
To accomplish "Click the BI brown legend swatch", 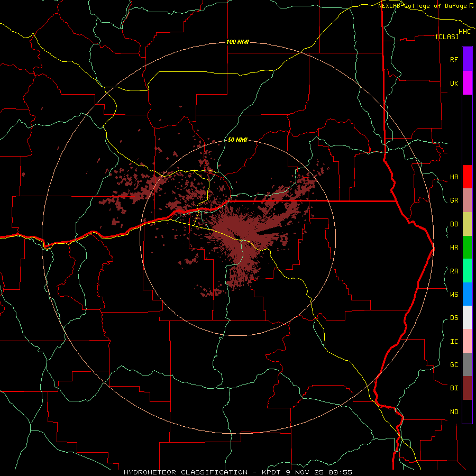I will [467, 388].
